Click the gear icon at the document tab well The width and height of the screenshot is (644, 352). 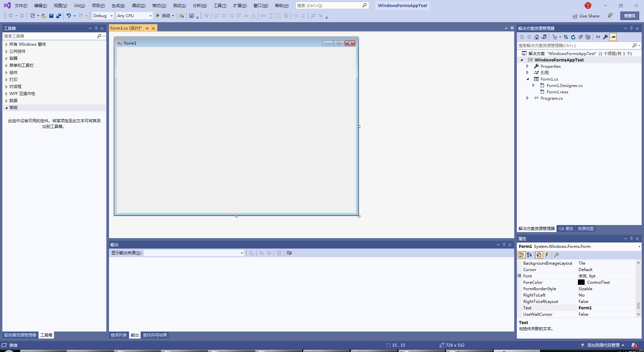[x=512, y=28]
